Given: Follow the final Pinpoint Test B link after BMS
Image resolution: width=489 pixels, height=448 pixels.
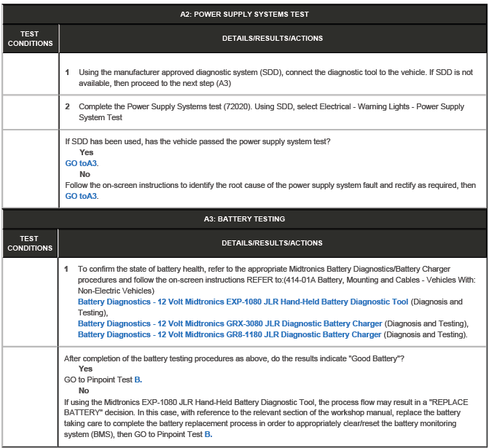Looking at the screenshot, I should tap(208, 434).
